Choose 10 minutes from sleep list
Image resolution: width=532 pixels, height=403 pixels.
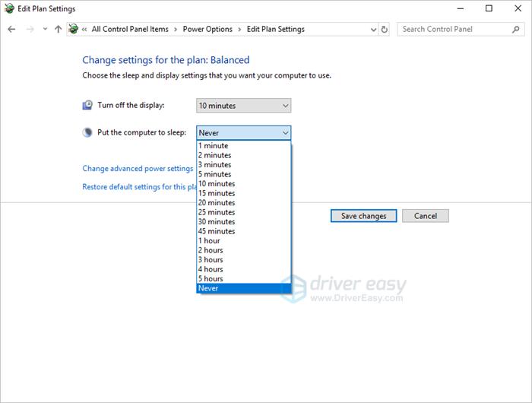244,184
